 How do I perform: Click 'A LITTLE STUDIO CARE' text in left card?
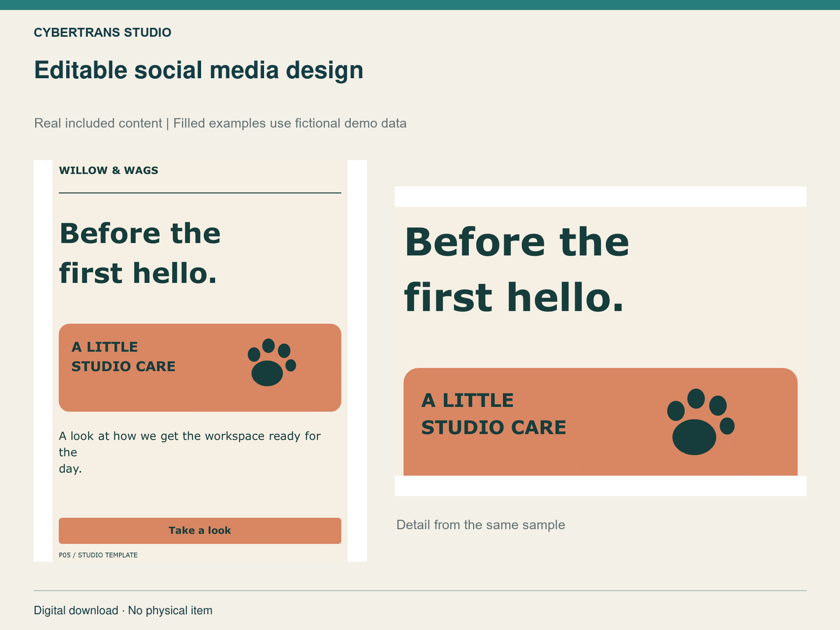(123, 357)
